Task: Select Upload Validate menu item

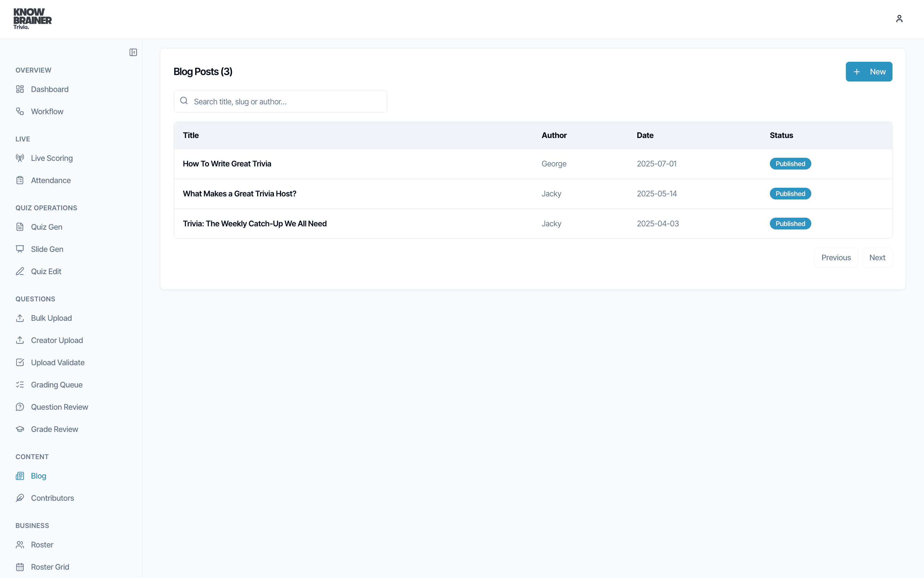Action: (58, 362)
